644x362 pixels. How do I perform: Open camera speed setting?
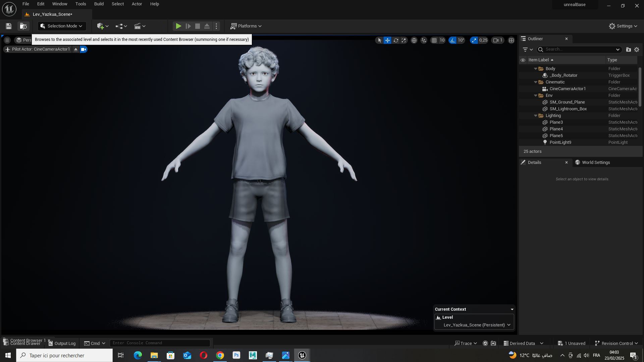point(498,40)
